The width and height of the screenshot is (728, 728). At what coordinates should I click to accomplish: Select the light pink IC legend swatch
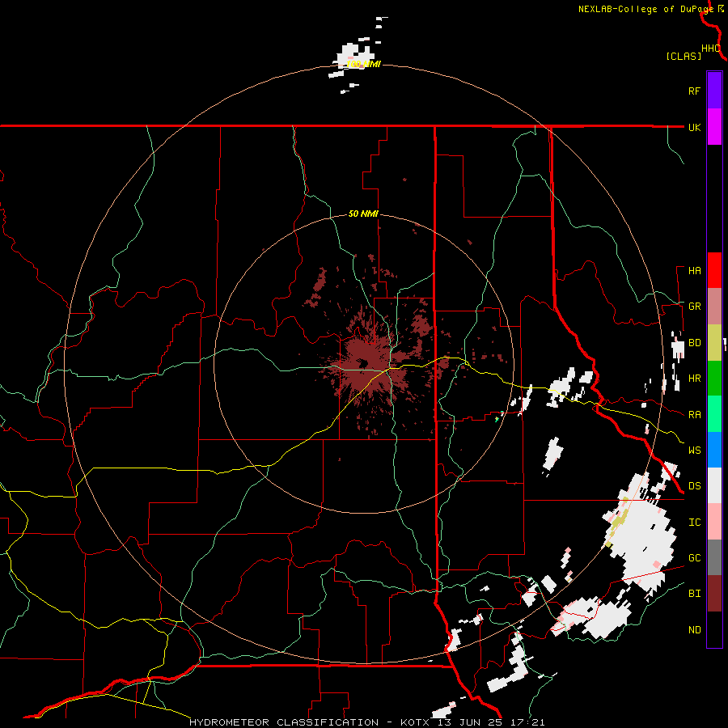click(x=714, y=522)
